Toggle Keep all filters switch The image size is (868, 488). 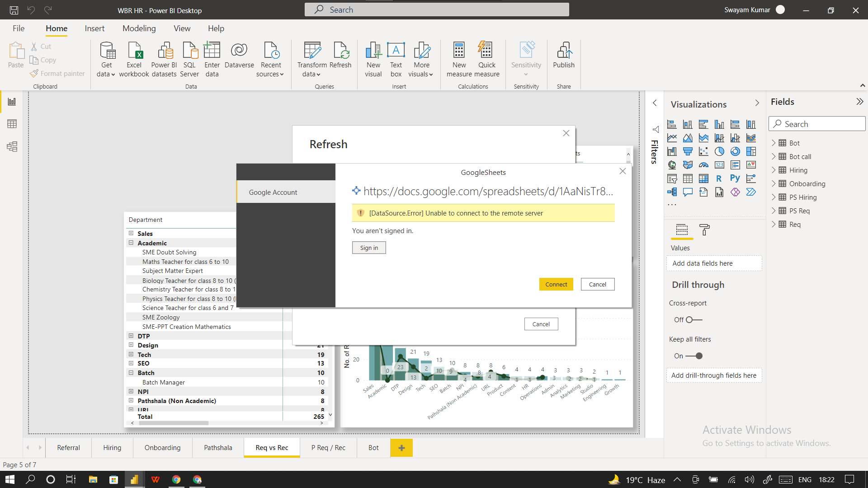(694, 356)
